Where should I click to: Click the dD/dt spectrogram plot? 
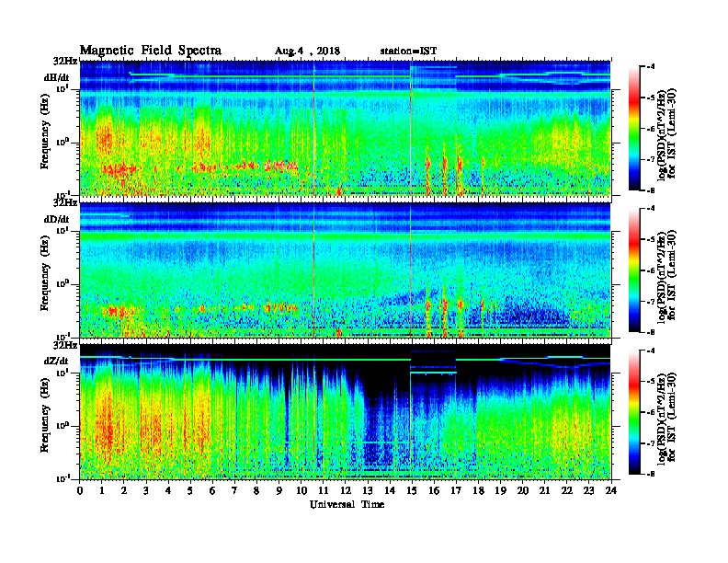pyautogui.click(x=346, y=270)
